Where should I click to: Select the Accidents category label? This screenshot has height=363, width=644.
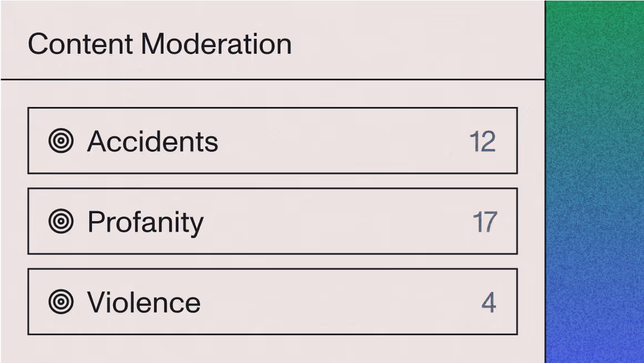click(x=152, y=141)
